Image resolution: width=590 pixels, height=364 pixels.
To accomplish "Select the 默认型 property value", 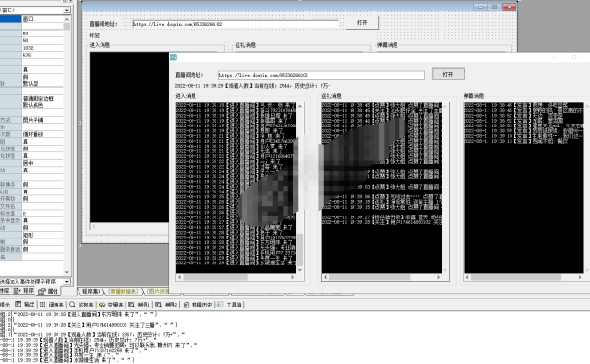I will (42, 83).
